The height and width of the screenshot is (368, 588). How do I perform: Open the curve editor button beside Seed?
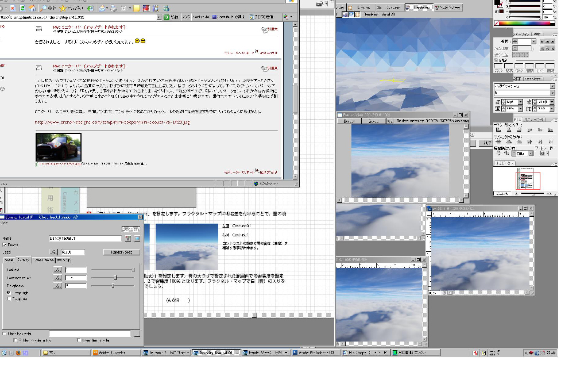53,252
